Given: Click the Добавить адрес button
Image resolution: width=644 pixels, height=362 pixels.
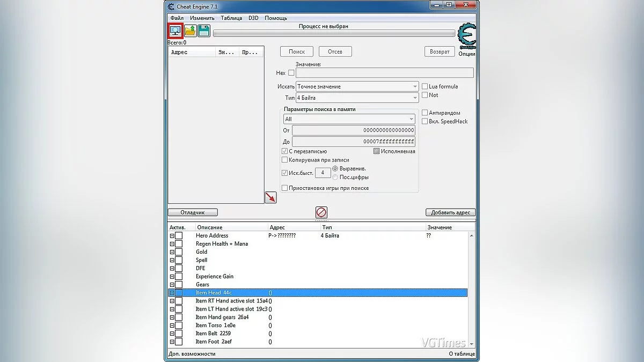Looking at the screenshot, I should click(450, 212).
